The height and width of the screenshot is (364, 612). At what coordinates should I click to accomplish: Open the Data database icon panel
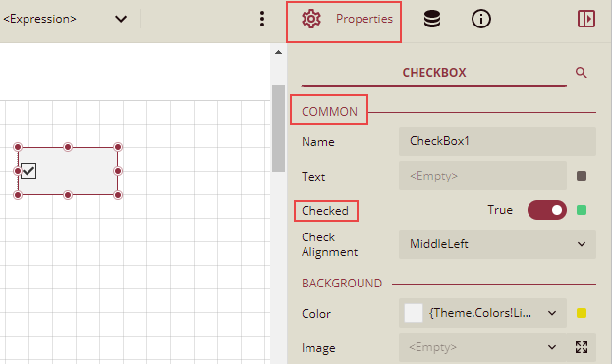pos(432,19)
